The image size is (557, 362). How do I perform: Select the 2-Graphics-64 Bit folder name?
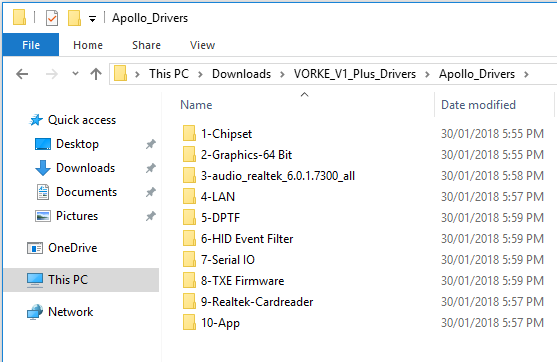(246, 155)
